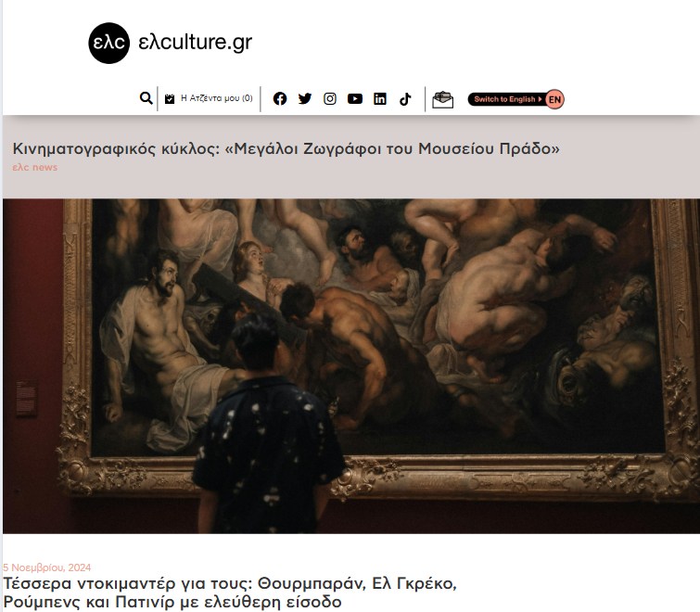Click the date 5 Νοεμβρίου, 2024

[47, 567]
